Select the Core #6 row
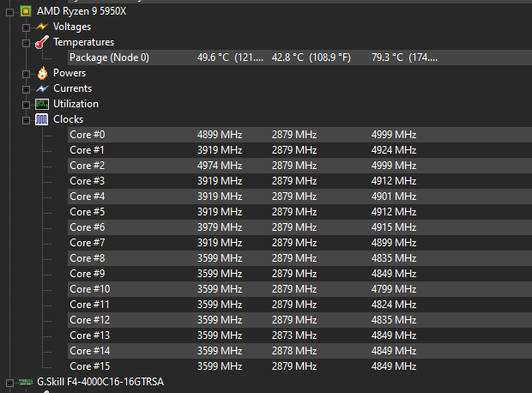The width and height of the screenshot is (532, 393). (300, 227)
